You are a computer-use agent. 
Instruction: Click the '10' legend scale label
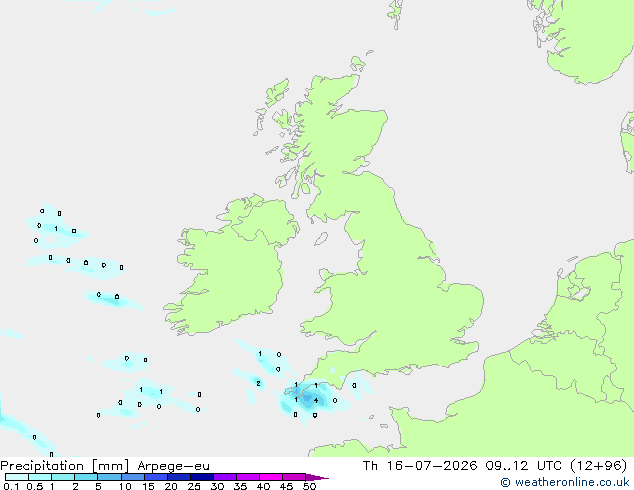point(125,486)
